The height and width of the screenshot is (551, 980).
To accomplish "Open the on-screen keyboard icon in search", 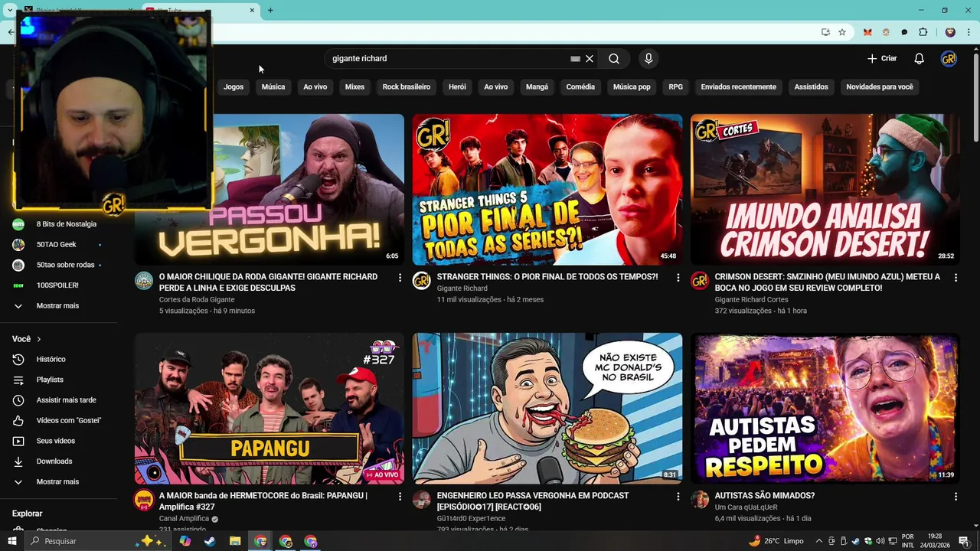I will 575,59.
